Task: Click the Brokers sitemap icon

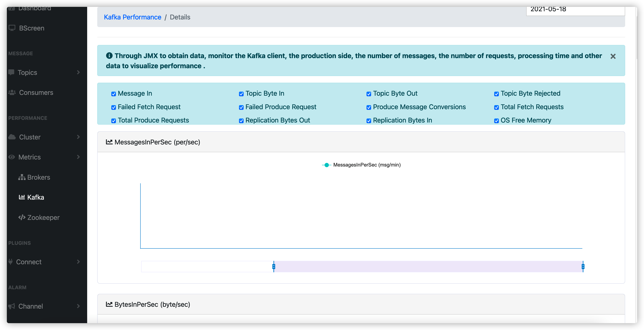Action: (22, 177)
